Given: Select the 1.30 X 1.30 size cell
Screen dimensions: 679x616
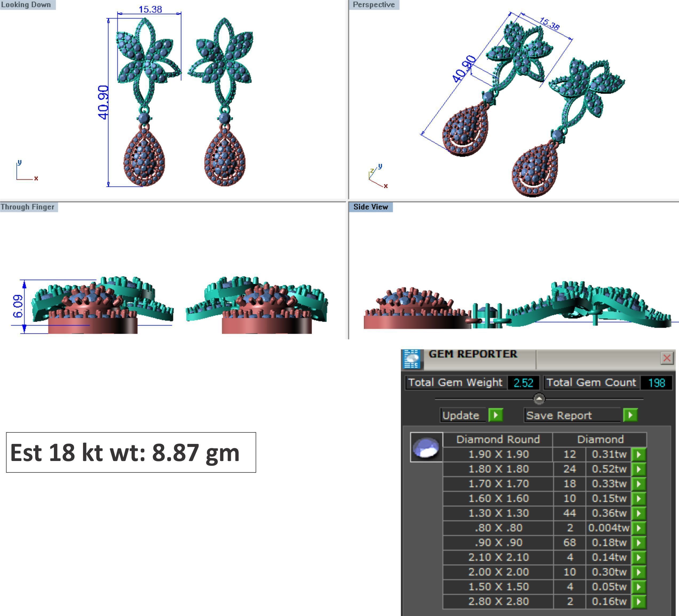Looking at the screenshot, I should [499, 513].
